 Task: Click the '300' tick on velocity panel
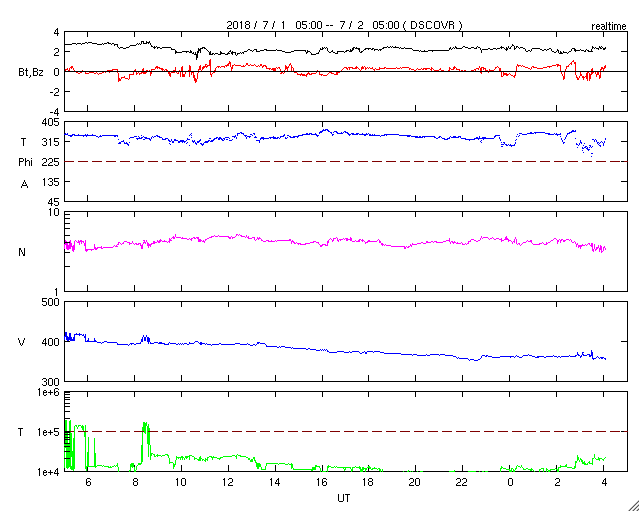(x=51, y=382)
